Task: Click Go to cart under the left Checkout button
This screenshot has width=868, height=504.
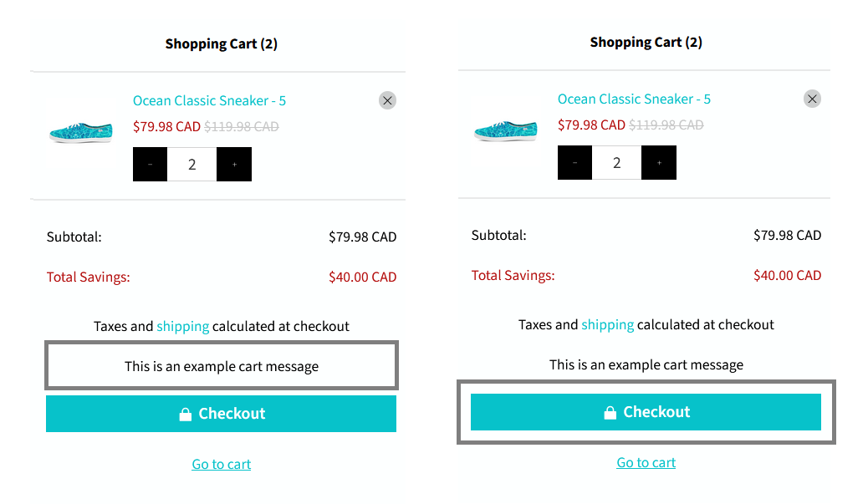Action: [x=221, y=464]
